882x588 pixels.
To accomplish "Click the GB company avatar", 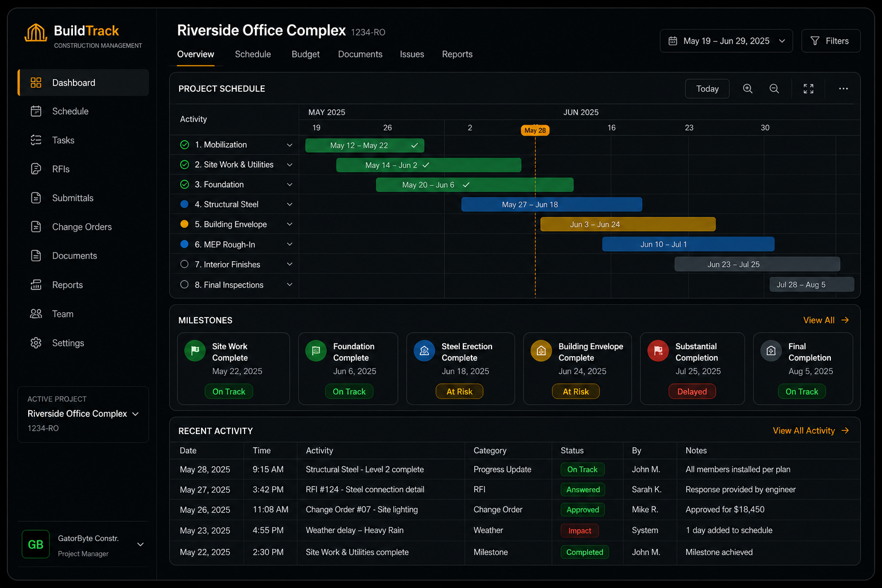I will [x=36, y=544].
